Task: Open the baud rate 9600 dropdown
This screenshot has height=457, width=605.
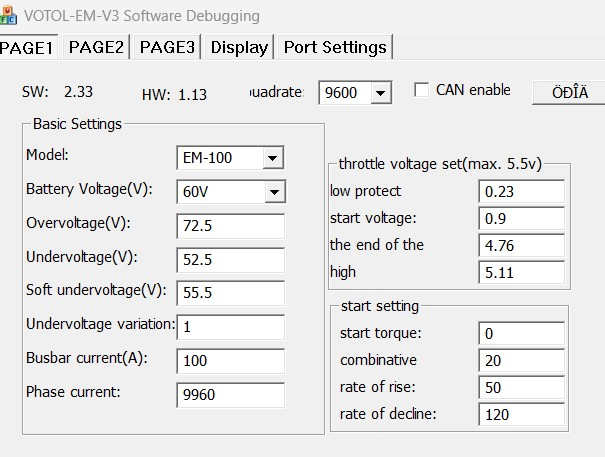Action: 380,93
